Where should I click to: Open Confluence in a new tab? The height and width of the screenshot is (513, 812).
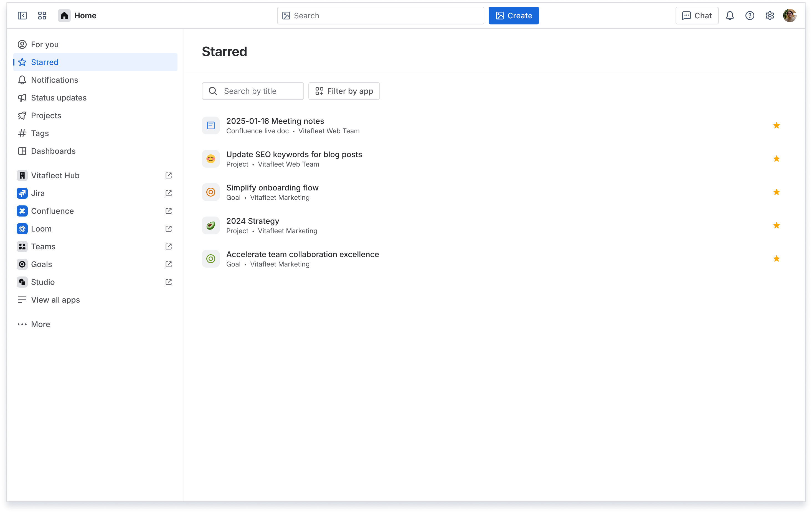pos(168,211)
